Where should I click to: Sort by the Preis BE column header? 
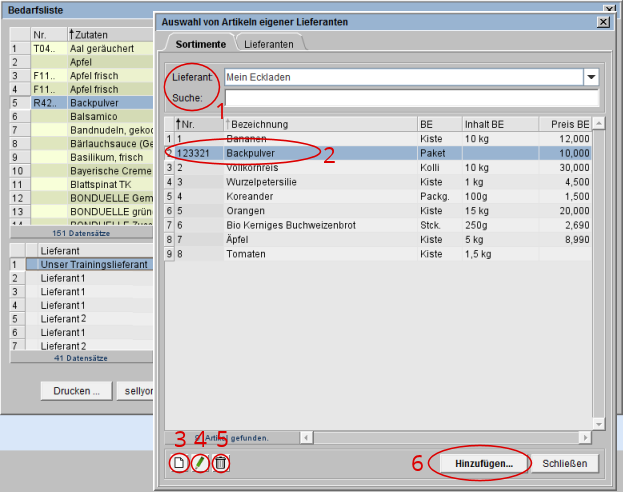click(x=568, y=124)
